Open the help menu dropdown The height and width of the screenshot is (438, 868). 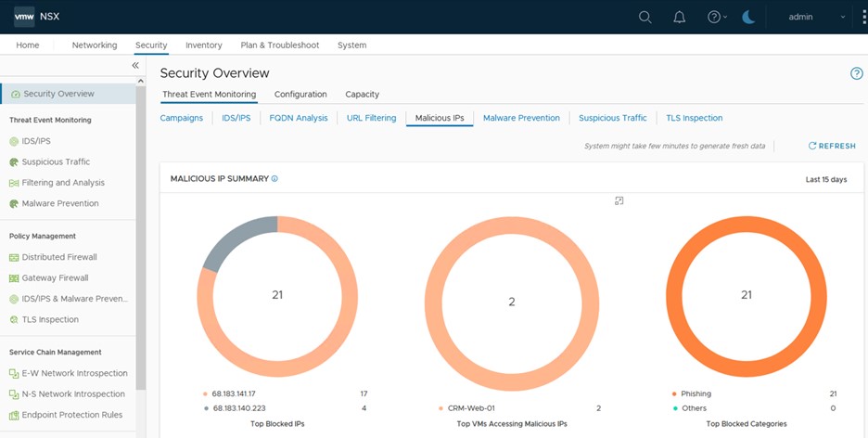click(x=717, y=17)
